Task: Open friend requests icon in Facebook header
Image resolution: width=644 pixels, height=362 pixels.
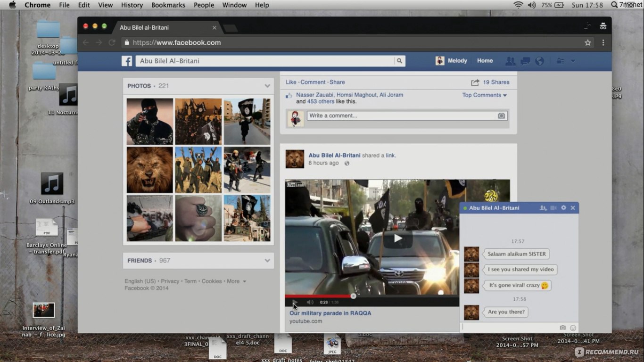Action: [510, 61]
